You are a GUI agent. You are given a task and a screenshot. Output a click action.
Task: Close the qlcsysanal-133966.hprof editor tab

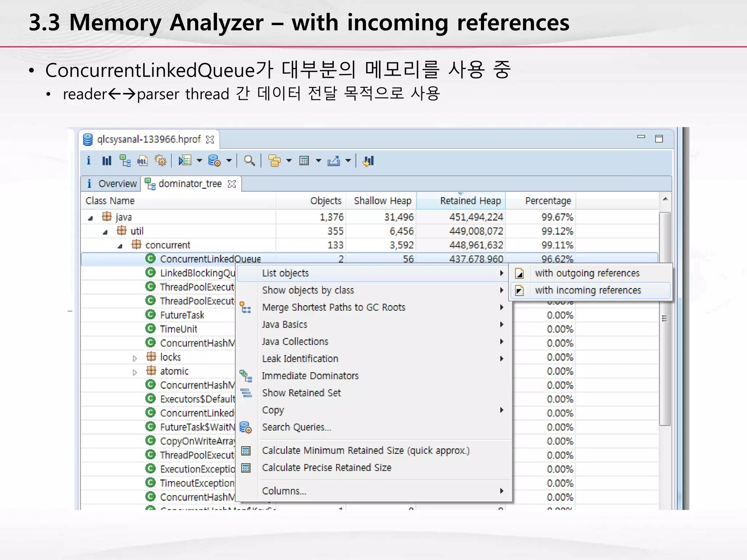point(210,140)
